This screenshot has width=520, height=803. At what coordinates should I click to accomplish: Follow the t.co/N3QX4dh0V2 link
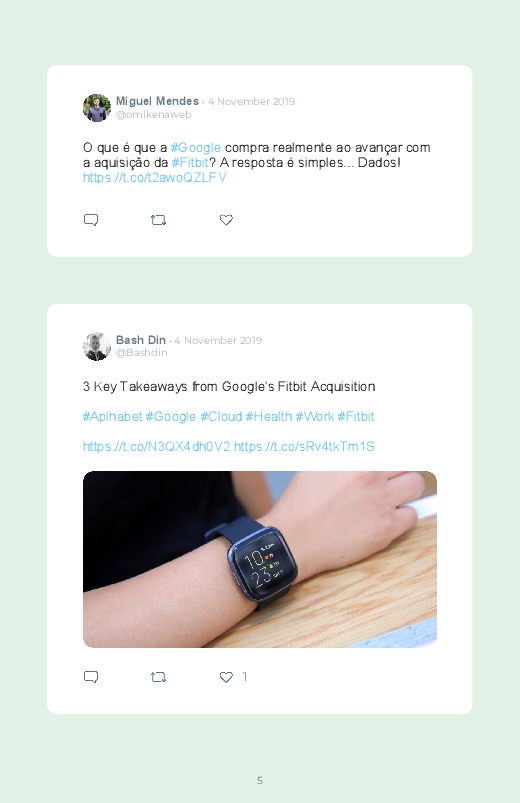click(156, 447)
